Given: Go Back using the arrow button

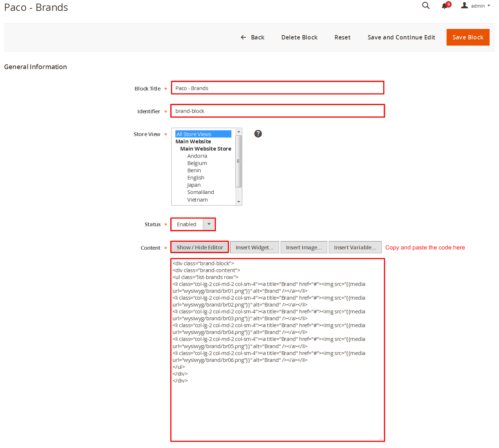Looking at the screenshot, I should coord(252,37).
